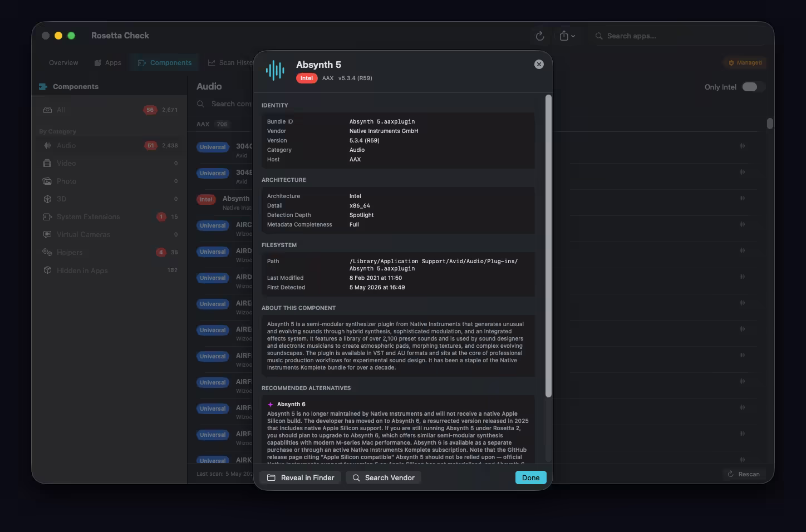Click the Intel badge in dialog header

[307, 78]
